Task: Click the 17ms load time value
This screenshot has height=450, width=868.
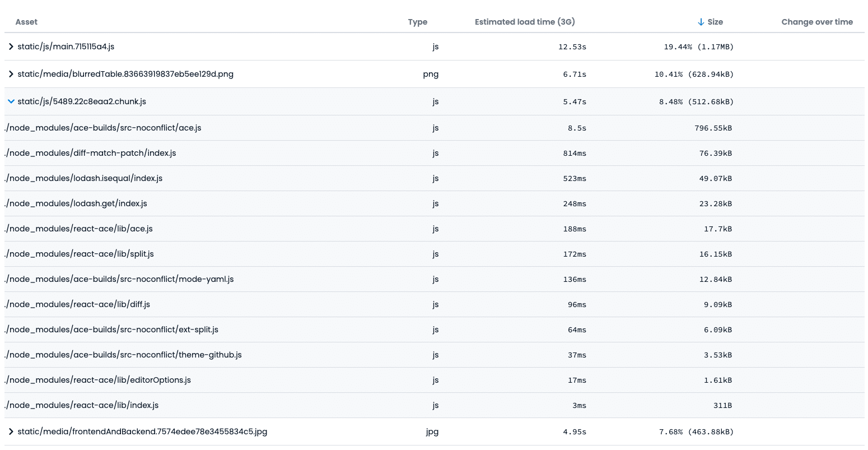Action: tap(577, 380)
